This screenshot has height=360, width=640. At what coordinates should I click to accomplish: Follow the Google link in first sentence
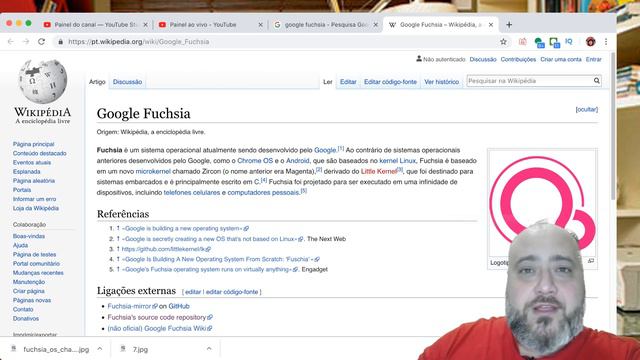325,150
